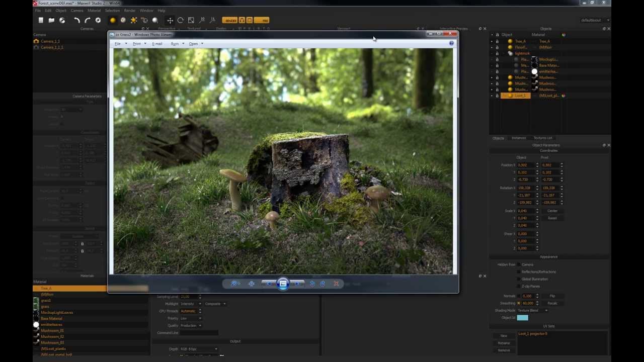
Task: Click the New UV set button
Action: (x=504, y=335)
